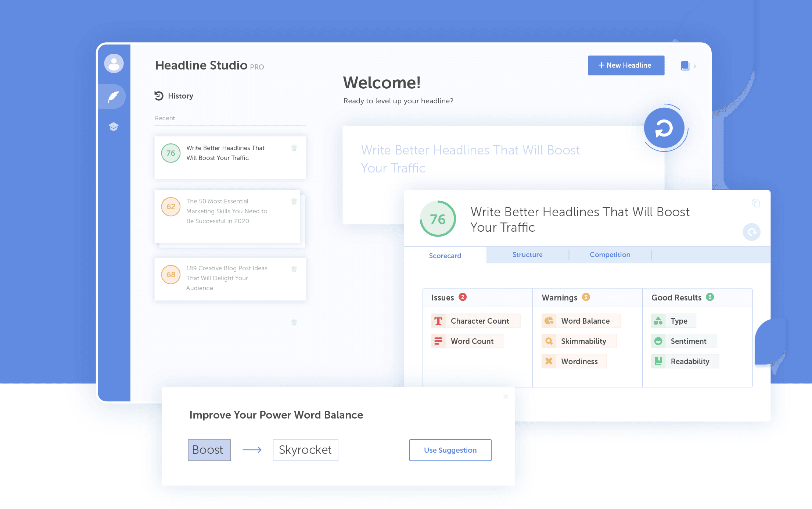The image size is (812, 509).
Task: Click the Warnings count badge 3
Action: 586,297
